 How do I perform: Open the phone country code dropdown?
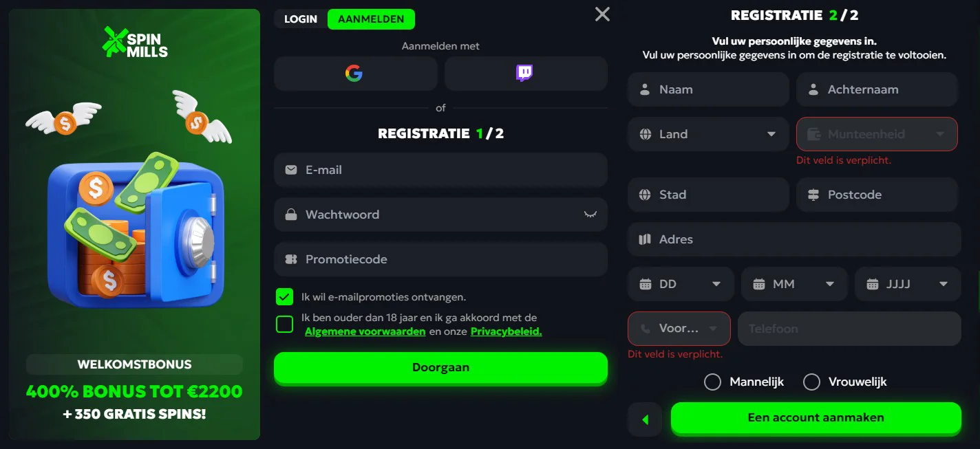(x=679, y=329)
